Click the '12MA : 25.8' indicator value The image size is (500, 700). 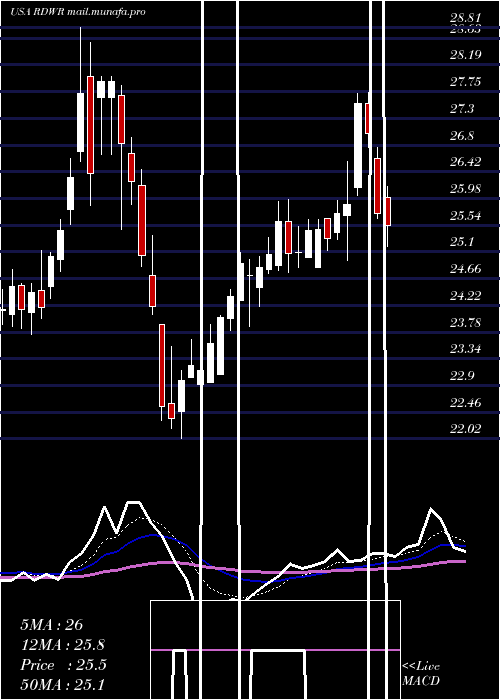(x=63, y=645)
